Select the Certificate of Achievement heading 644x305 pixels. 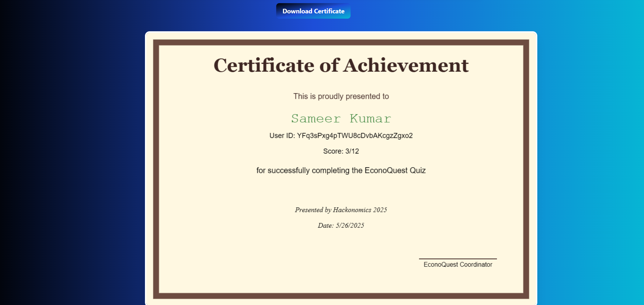pos(341,65)
